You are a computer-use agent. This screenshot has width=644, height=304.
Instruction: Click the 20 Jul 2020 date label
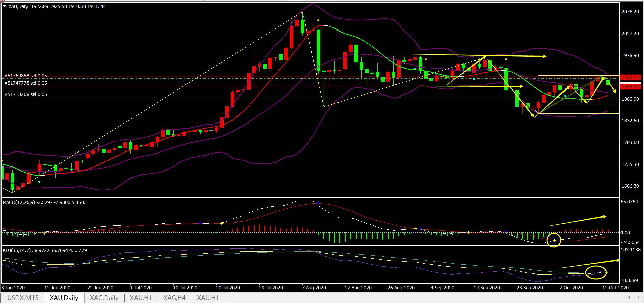[x=228, y=288]
